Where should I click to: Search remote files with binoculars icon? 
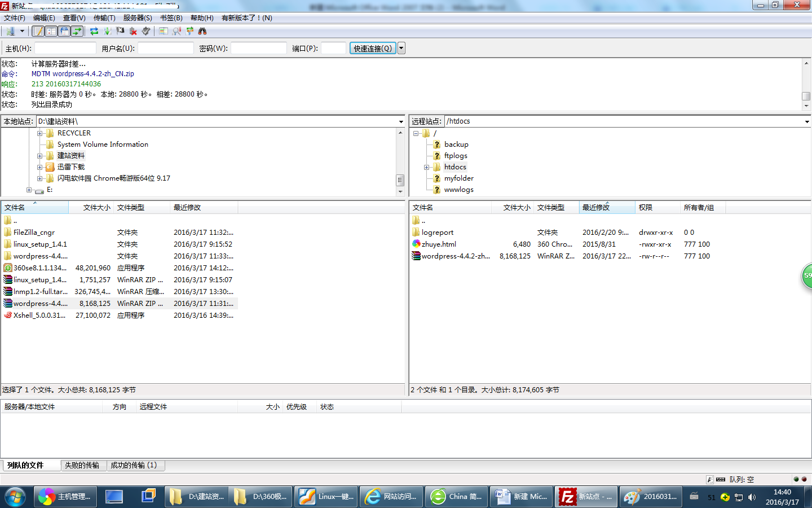(x=202, y=31)
